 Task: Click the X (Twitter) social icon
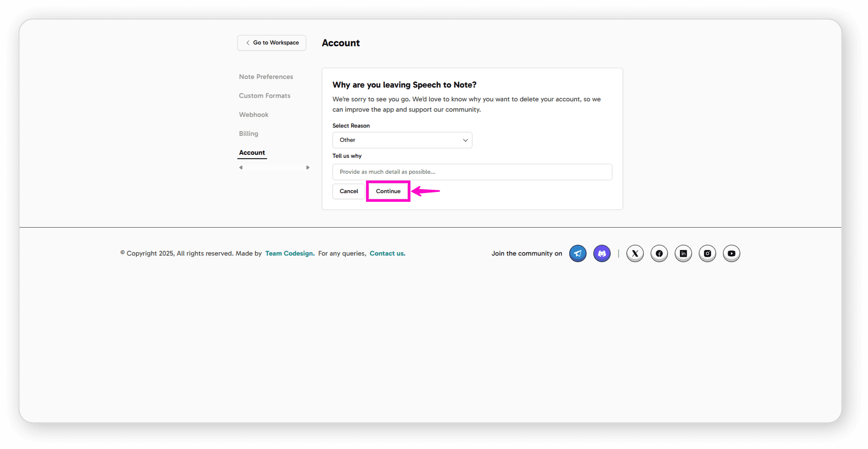tap(635, 253)
